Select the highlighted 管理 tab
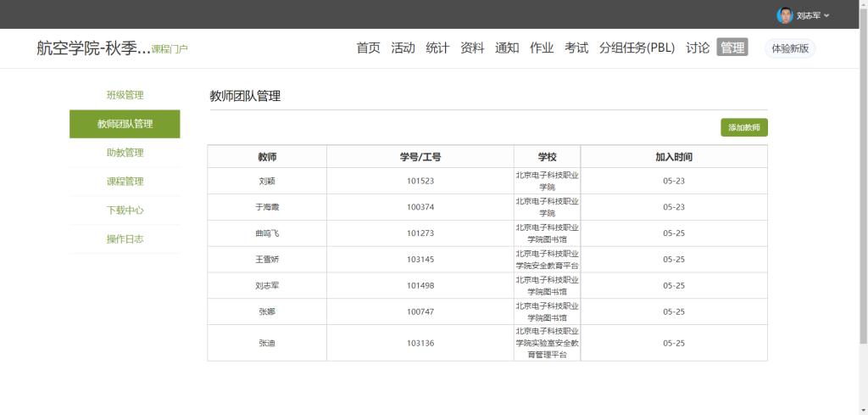Image resolution: width=868 pixels, height=415 pixels. tap(732, 48)
